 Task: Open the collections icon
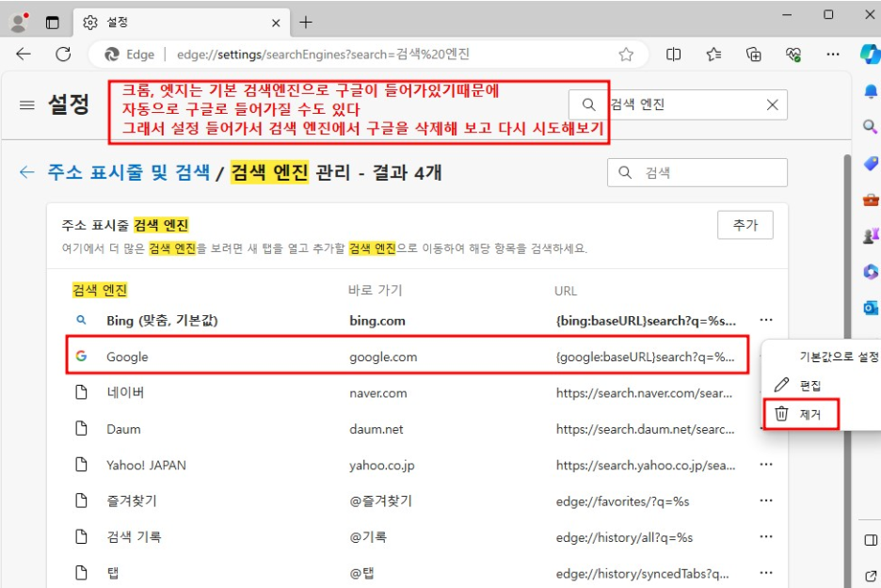click(753, 55)
